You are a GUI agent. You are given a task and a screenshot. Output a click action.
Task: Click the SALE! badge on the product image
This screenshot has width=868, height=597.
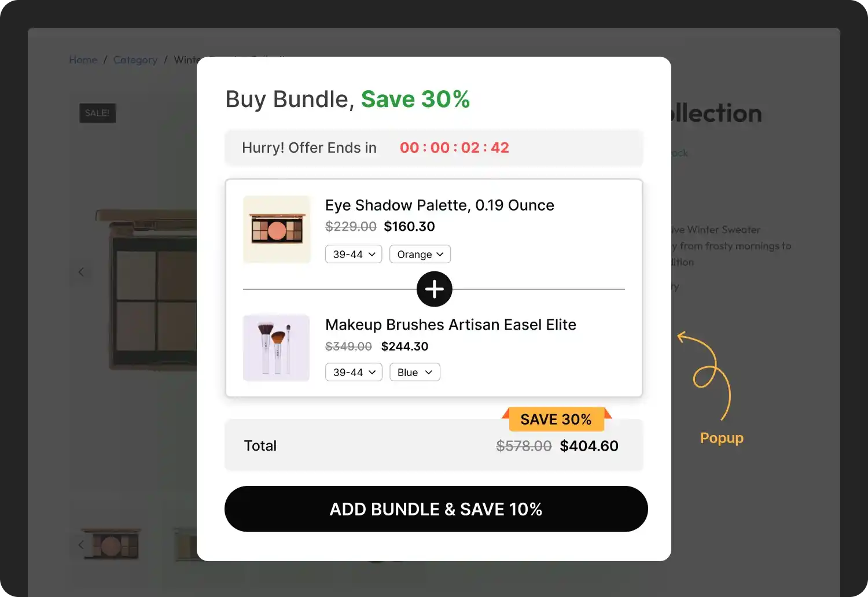click(x=97, y=113)
